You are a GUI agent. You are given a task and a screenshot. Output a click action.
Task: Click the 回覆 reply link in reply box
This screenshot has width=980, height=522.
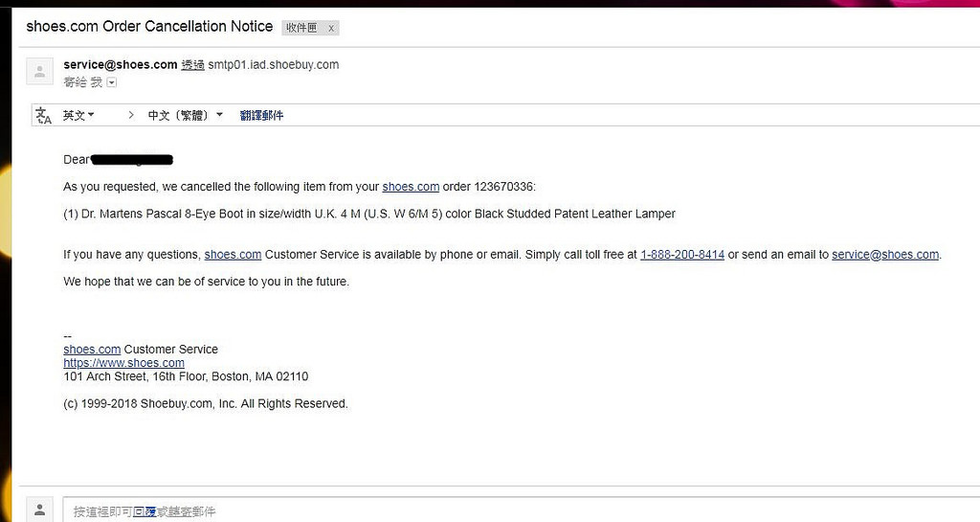pos(145,511)
